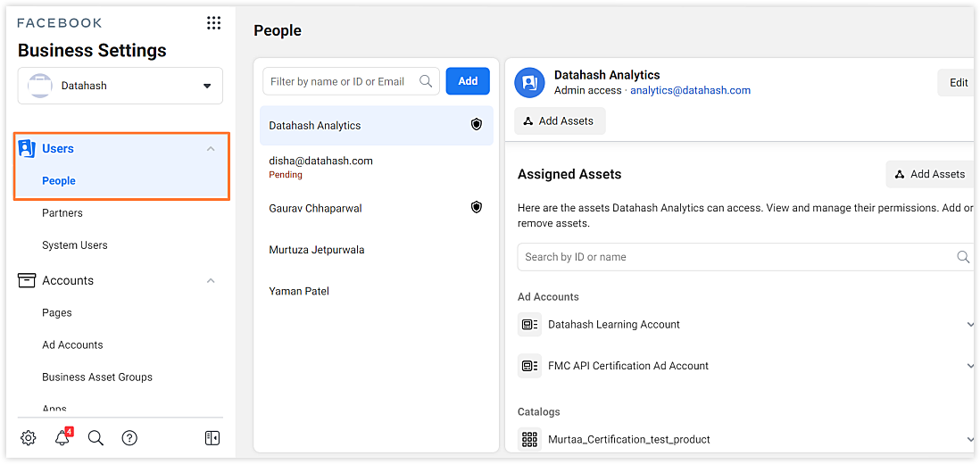980x464 pixels.
Task: Collapse the Users section chevron
Action: pos(212,149)
